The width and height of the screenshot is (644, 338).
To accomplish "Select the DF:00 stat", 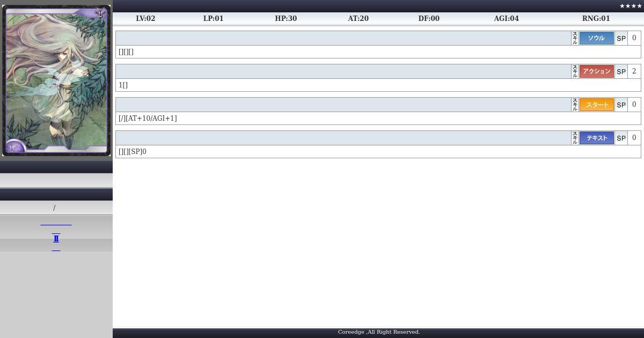I will coord(429,18).
